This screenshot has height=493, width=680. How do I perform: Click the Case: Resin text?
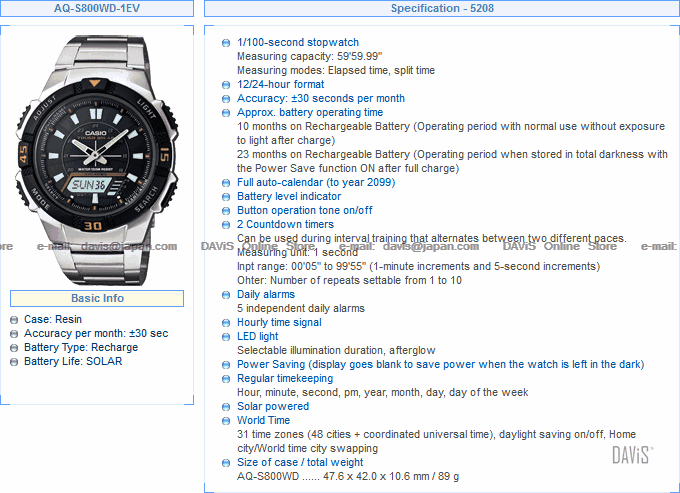(x=53, y=320)
